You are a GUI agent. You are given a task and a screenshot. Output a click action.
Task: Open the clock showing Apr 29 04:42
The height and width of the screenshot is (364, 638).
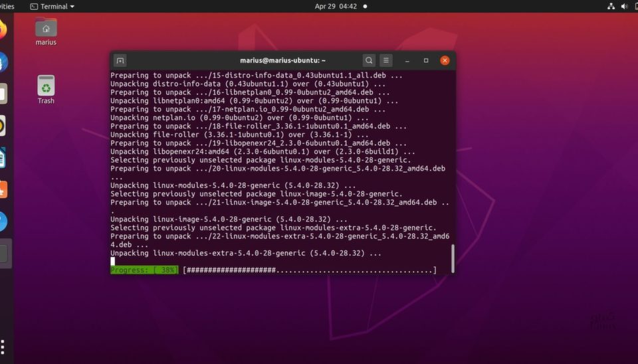tap(336, 7)
